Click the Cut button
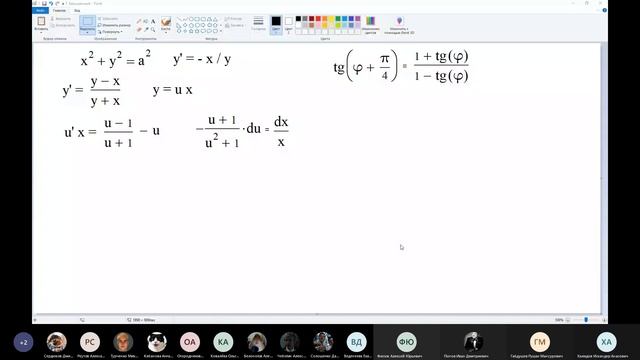640x360 pixels. click(x=61, y=19)
